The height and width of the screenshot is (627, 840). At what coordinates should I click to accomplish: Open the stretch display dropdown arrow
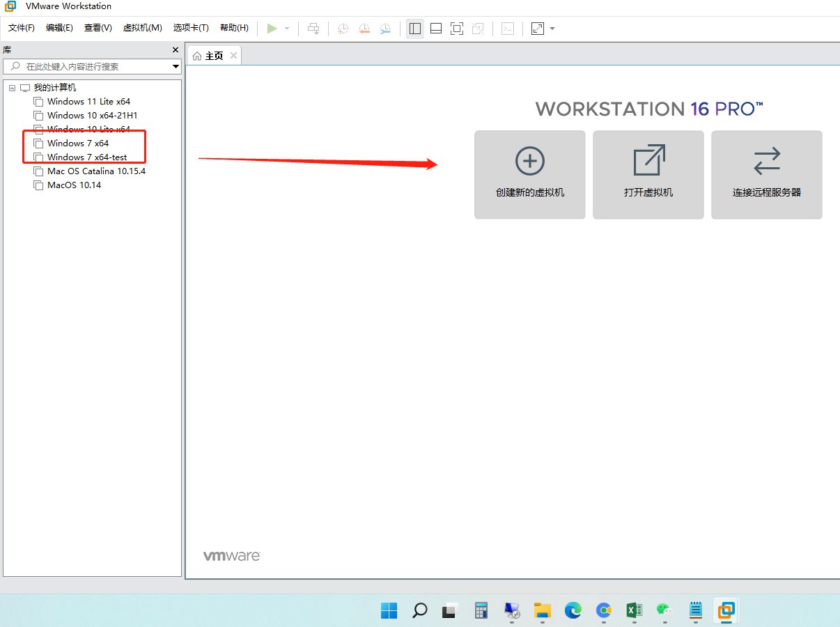552,29
